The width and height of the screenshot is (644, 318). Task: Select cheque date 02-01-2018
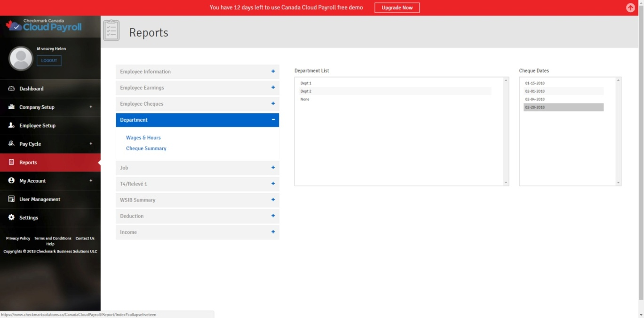(x=535, y=91)
